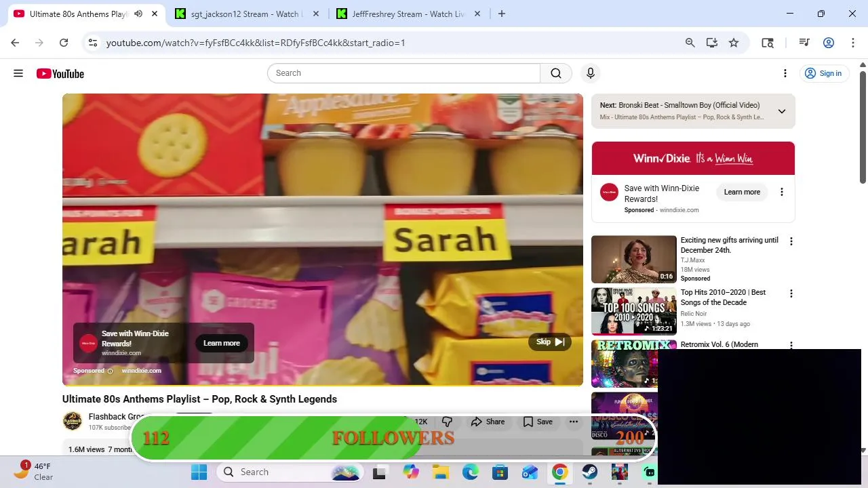
Task: Click the YouTube search magnifier button
Action: [556, 73]
